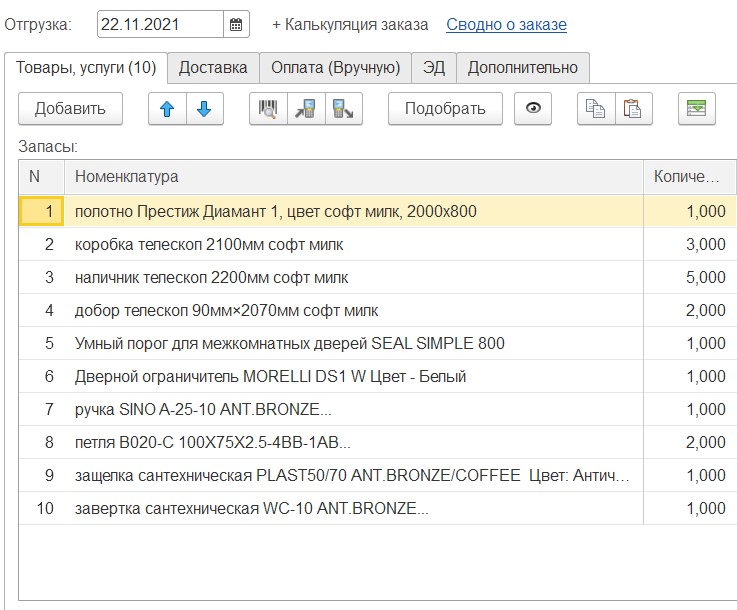Image resolution: width=737 pixels, height=610 pixels.
Task: Click the move row down arrow
Action: tap(204, 109)
